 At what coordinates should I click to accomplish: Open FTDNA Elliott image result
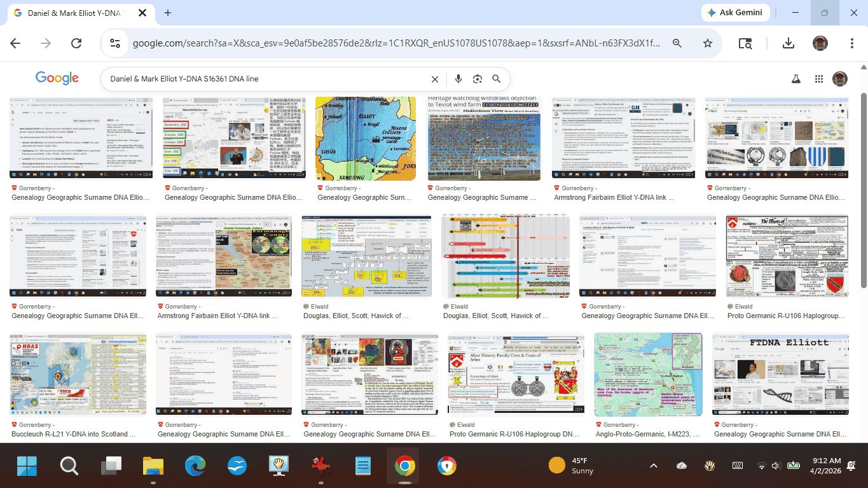click(x=780, y=374)
